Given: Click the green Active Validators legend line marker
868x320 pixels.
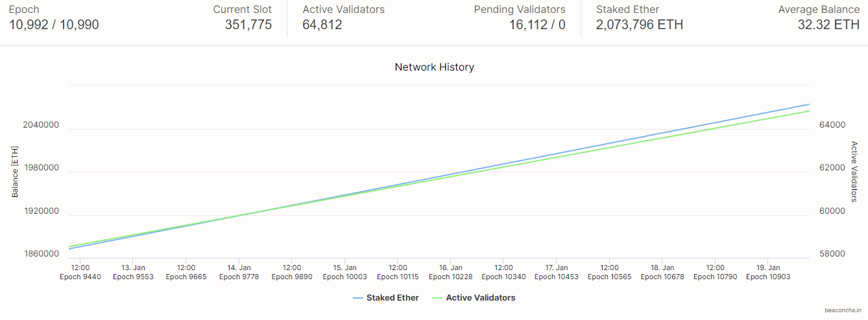Looking at the screenshot, I should coord(438,298).
